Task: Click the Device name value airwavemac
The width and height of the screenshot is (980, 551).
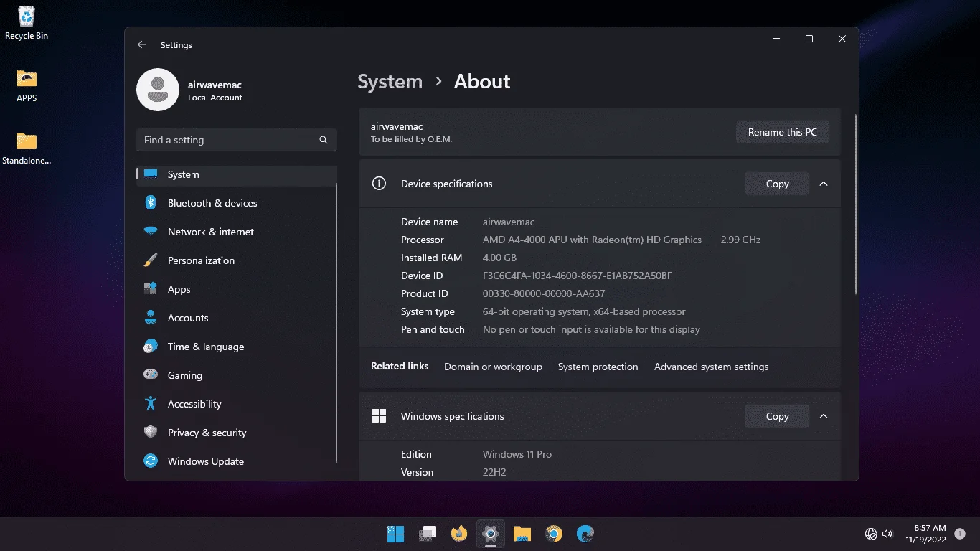Action: tap(509, 222)
